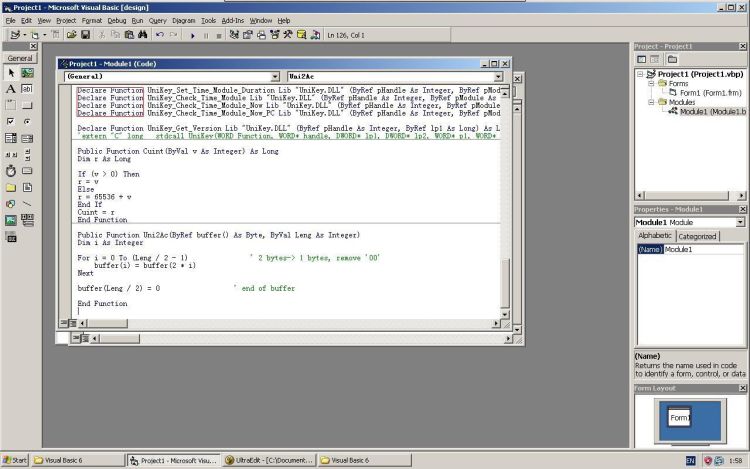Select the ListBox control in the toolbox
Screen dimensions: 750x469
pos(27,138)
